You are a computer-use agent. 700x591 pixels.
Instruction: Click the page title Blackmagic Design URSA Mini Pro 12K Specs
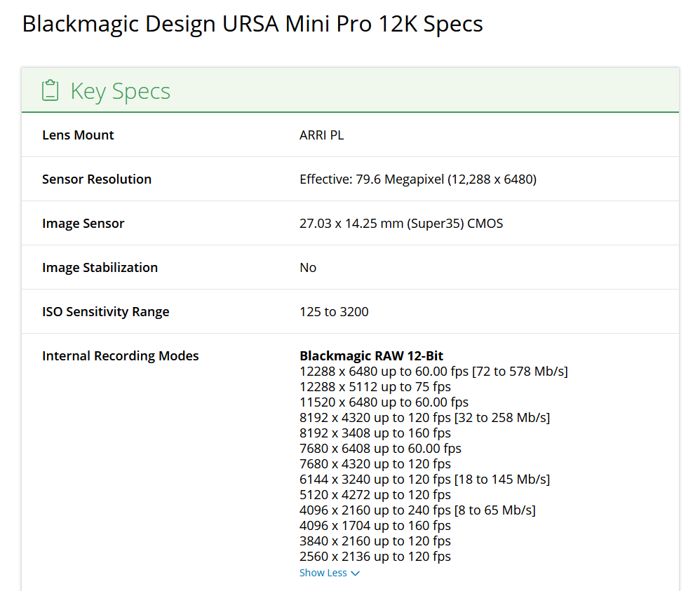tap(253, 24)
